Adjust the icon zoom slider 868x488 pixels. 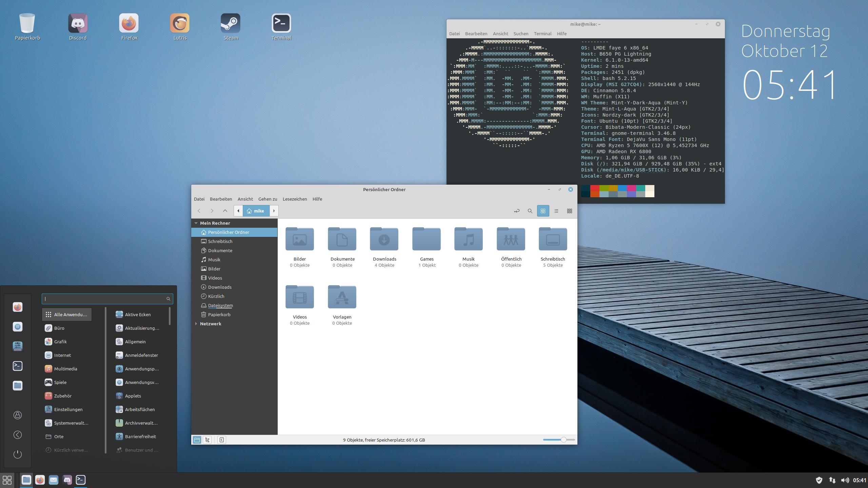click(x=563, y=440)
